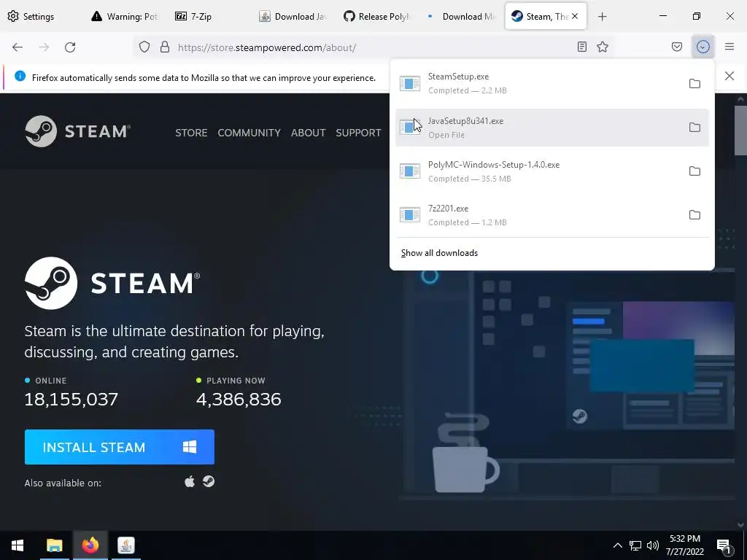Viewport: 747px width, 560px height.
Task: Toggle reader view icon in address bar
Action: (x=581, y=47)
